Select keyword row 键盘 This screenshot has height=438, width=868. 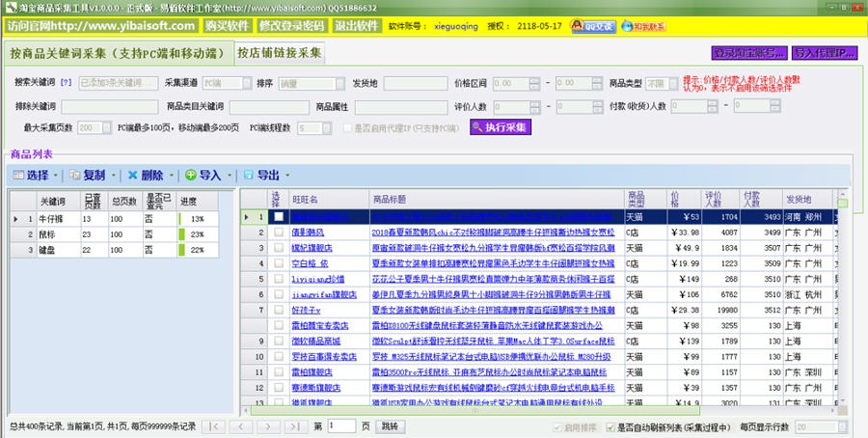click(x=115, y=250)
